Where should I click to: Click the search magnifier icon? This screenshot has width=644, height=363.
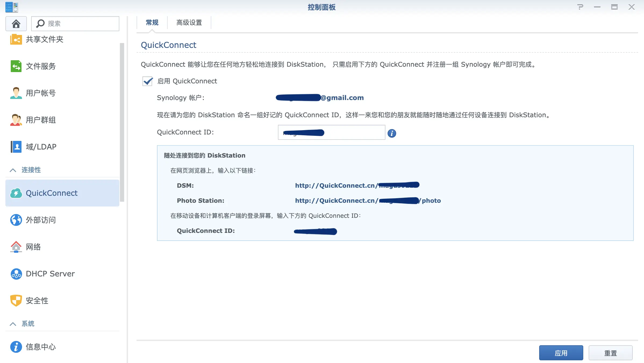tap(40, 24)
